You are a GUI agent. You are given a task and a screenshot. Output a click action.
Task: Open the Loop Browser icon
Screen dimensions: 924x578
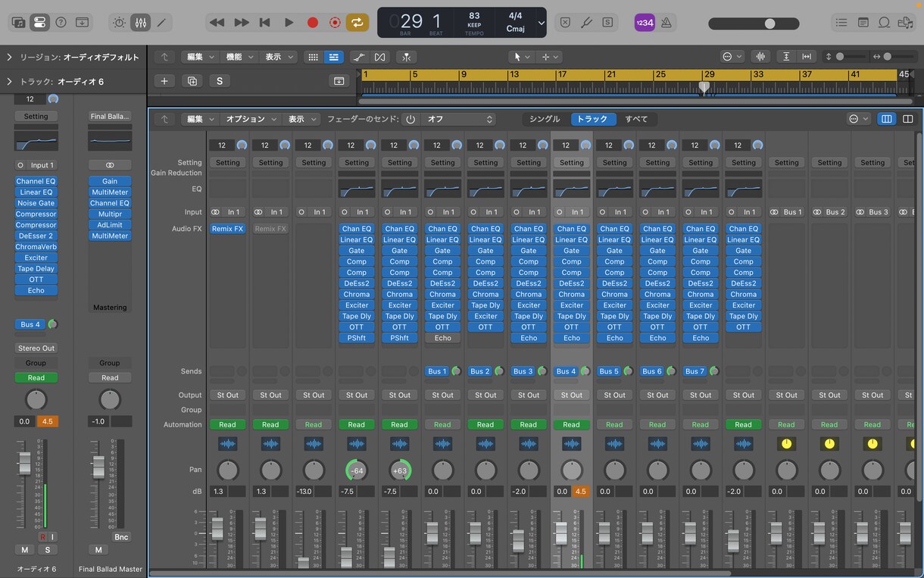(x=883, y=23)
